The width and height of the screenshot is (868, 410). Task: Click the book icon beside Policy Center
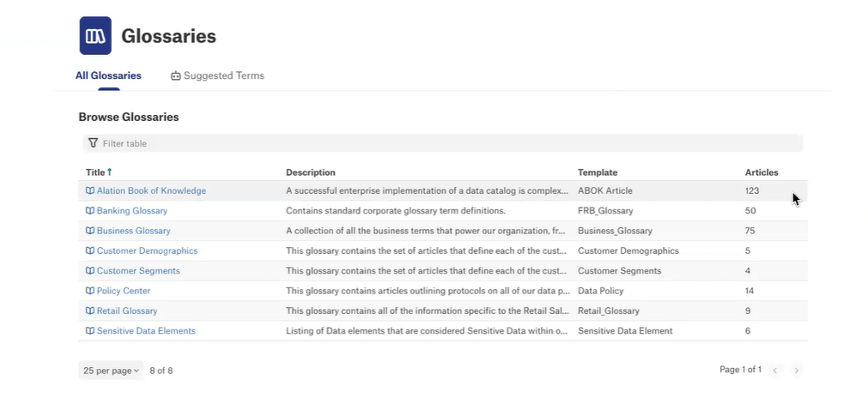[x=90, y=291]
